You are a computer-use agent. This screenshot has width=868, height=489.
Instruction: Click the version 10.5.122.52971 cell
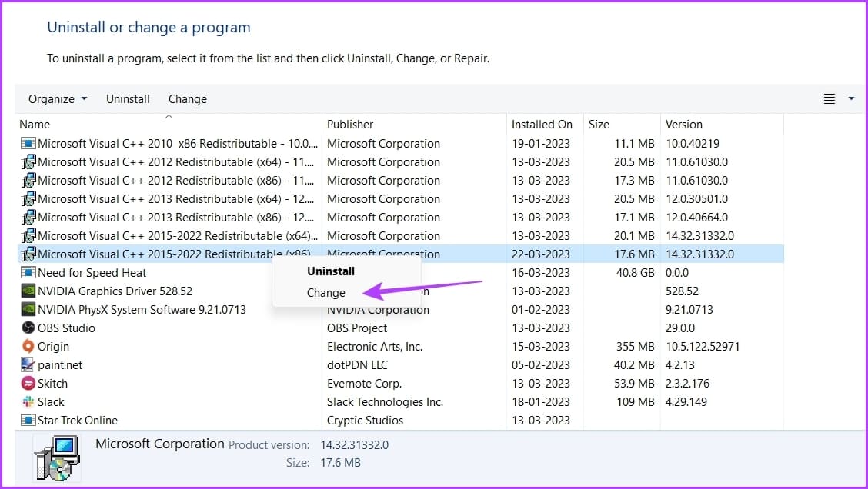point(703,346)
